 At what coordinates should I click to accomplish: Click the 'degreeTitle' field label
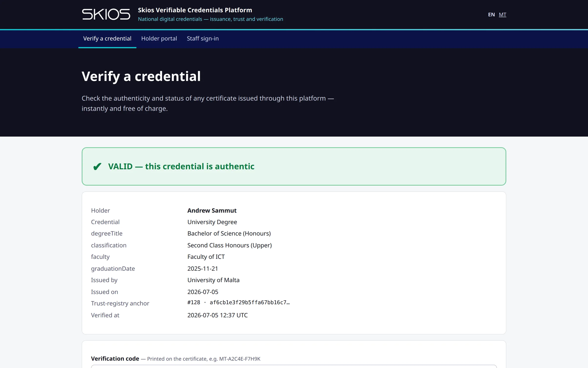point(107,234)
